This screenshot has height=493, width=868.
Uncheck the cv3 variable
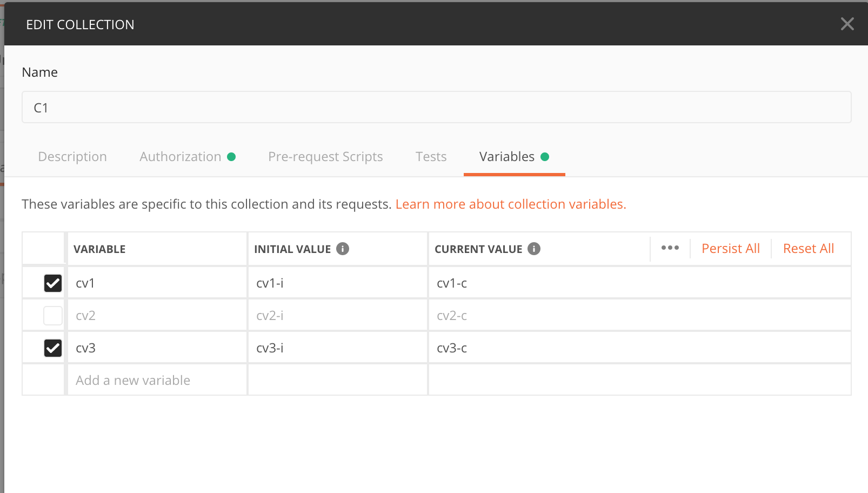[52, 348]
